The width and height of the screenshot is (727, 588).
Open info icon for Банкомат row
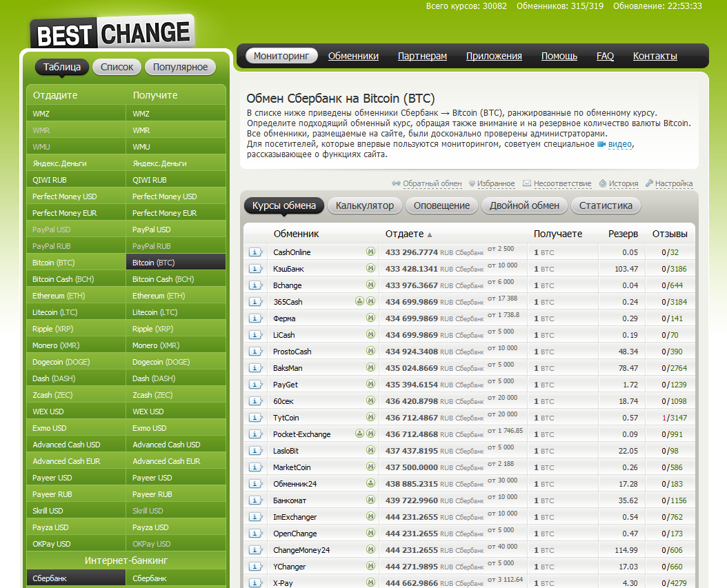coord(255,500)
